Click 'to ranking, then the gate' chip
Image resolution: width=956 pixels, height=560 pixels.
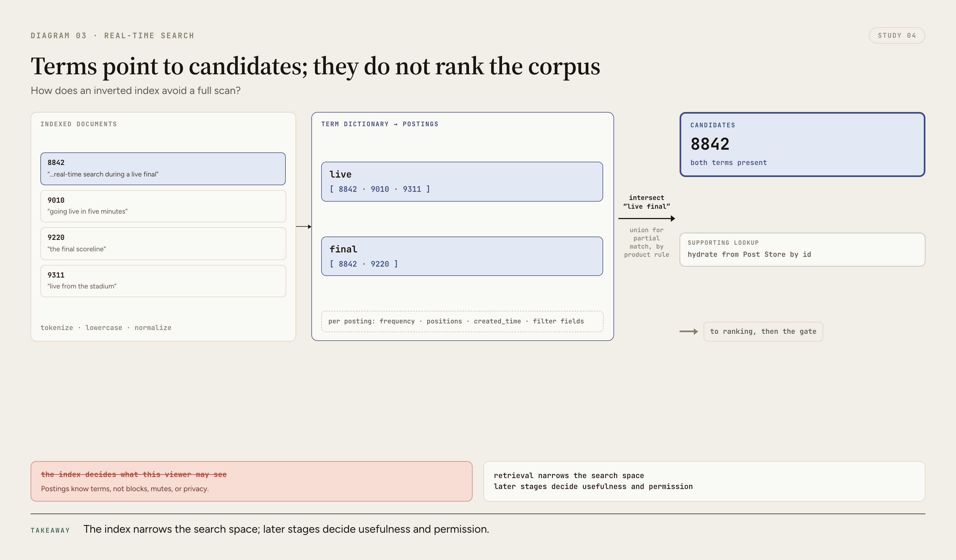763,332
